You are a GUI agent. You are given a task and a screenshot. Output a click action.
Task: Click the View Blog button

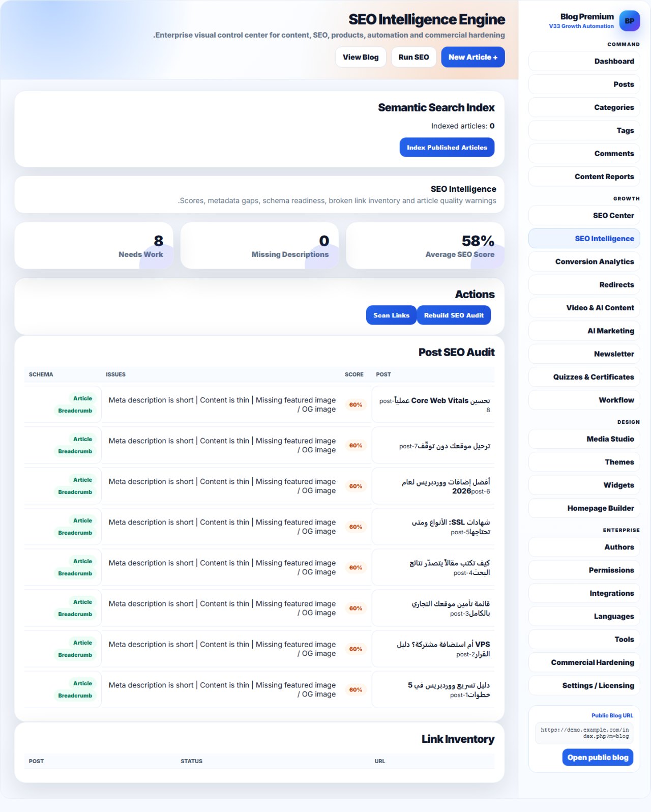pos(361,57)
